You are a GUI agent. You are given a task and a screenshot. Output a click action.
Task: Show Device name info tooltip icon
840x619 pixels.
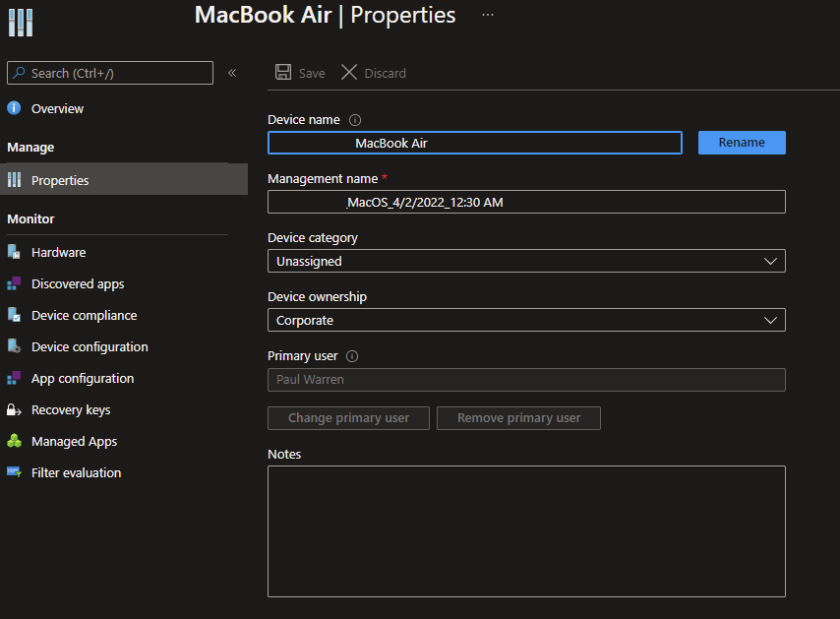(355, 120)
